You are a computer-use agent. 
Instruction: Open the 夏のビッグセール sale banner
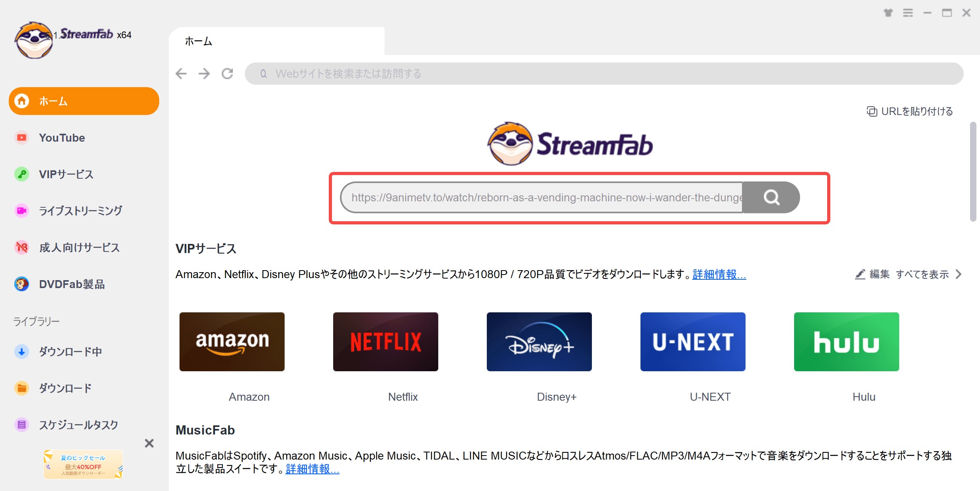coord(83,464)
